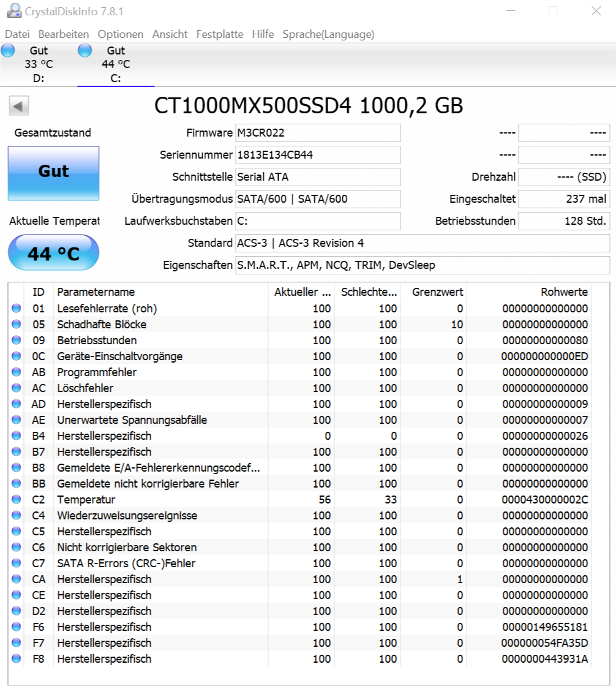This screenshot has height=686, width=616.
Task: Click the Parametername column header
Action: [160, 292]
